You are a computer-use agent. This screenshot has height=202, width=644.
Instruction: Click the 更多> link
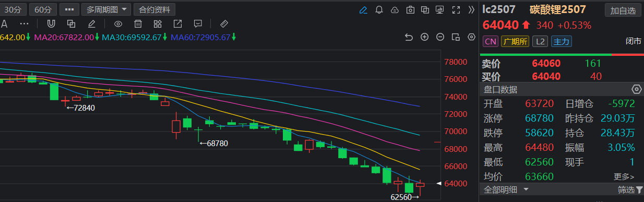coord(624,176)
